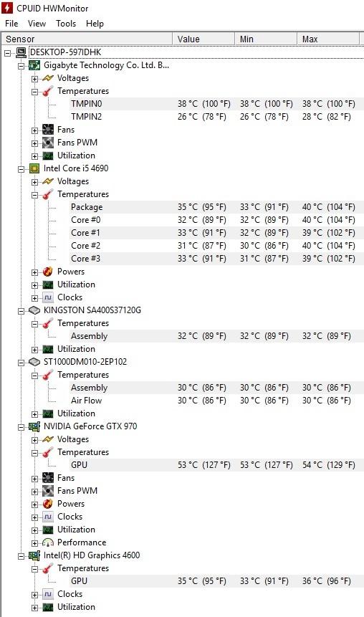Open the View menu

[37, 24]
